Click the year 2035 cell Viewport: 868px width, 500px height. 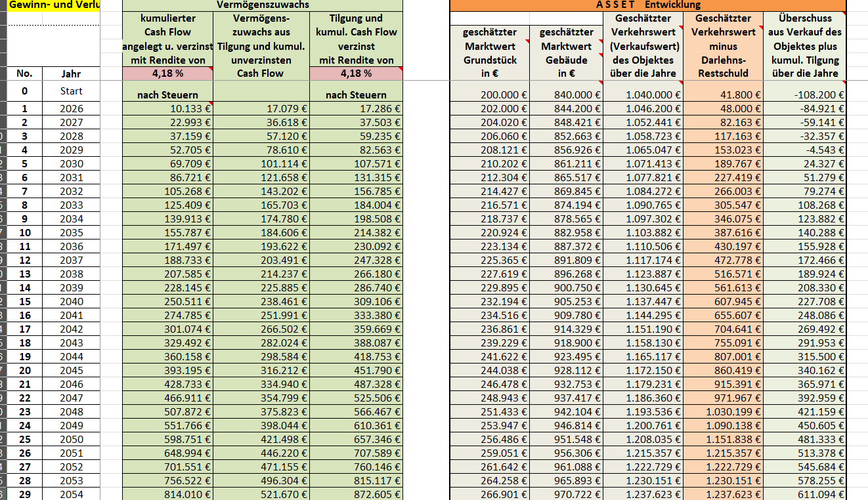point(71,233)
